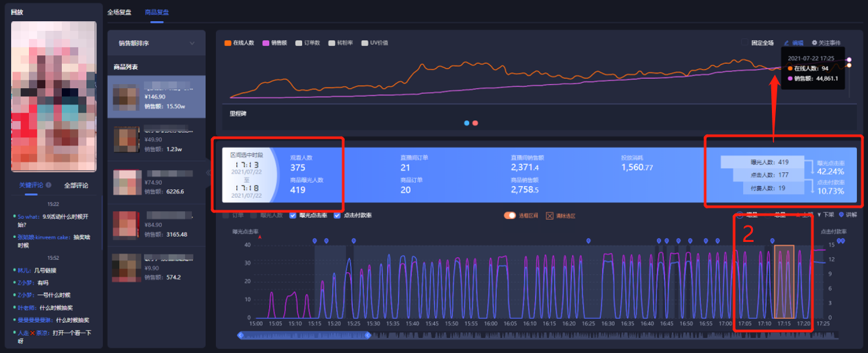
Task: Click the red milestone dot under 里程碑
Action: point(475,123)
